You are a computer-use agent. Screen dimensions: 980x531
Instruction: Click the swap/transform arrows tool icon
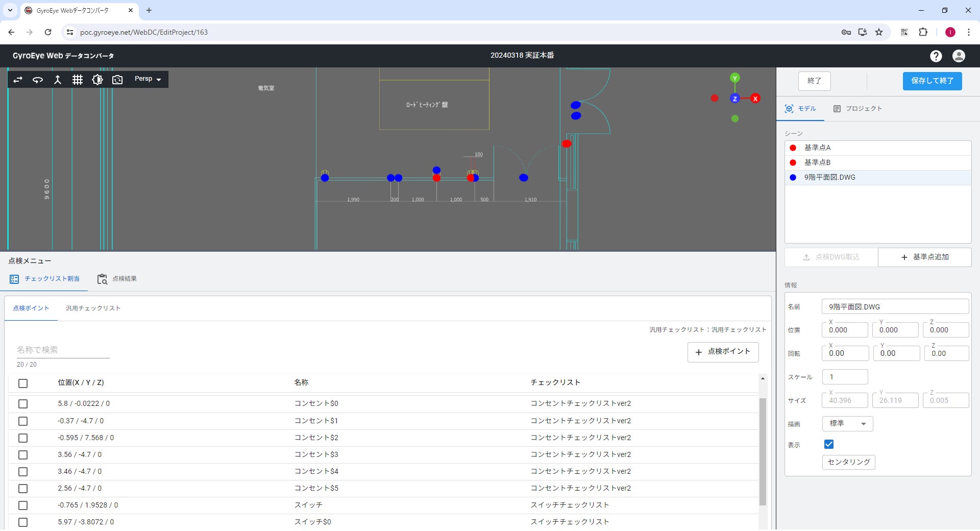coord(18,80)
